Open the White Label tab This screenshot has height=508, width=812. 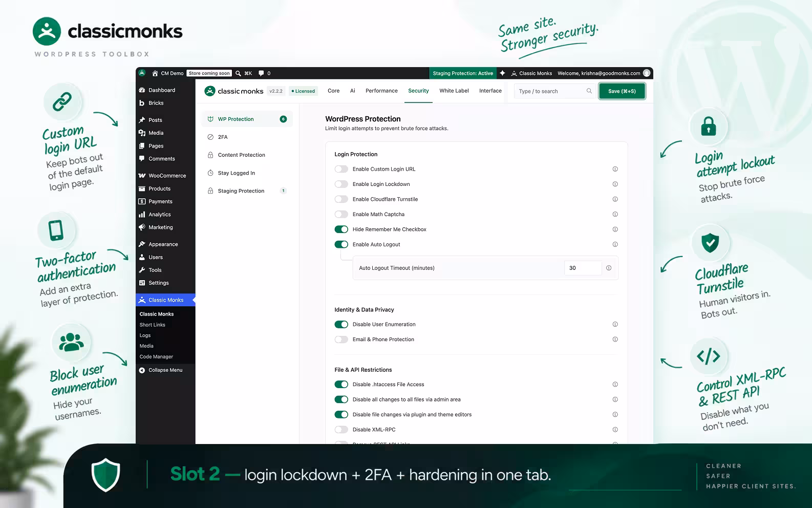pyautogui.click(x=454, y=91)
